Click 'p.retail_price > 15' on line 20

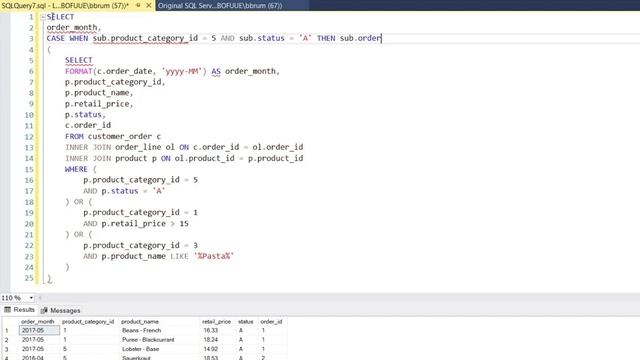145,224
